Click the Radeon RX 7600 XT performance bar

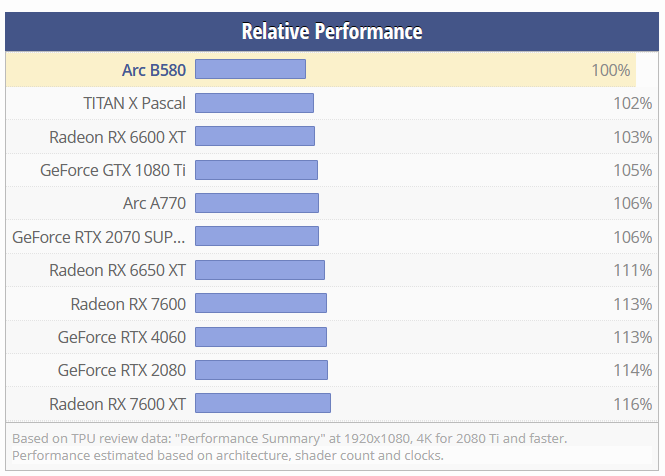click(x=263, y=403)
